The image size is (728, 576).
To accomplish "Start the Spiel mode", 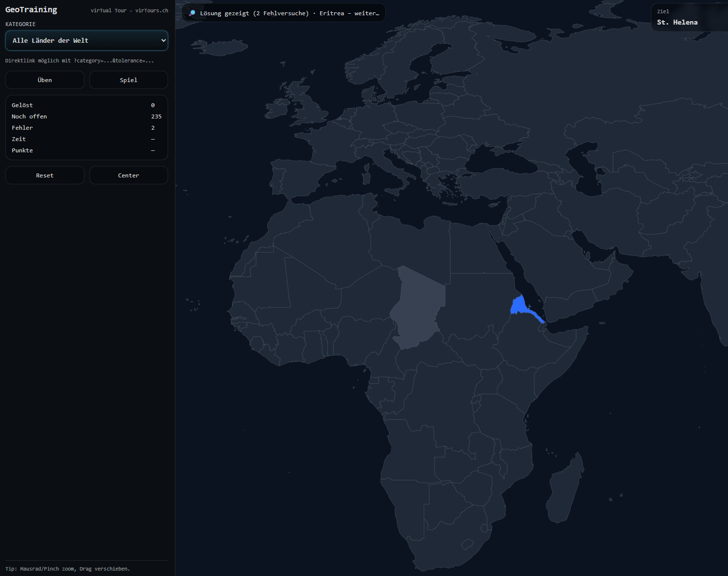I will [128, 80].
